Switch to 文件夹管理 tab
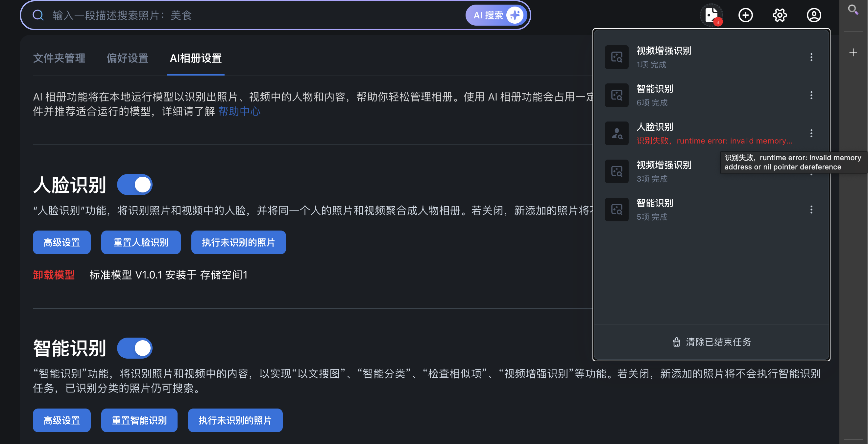 coord(59,58)
